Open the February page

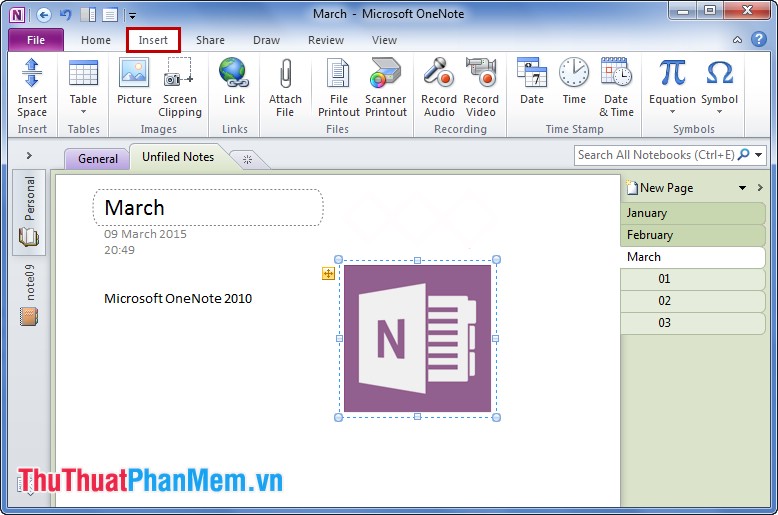[693, 235]
